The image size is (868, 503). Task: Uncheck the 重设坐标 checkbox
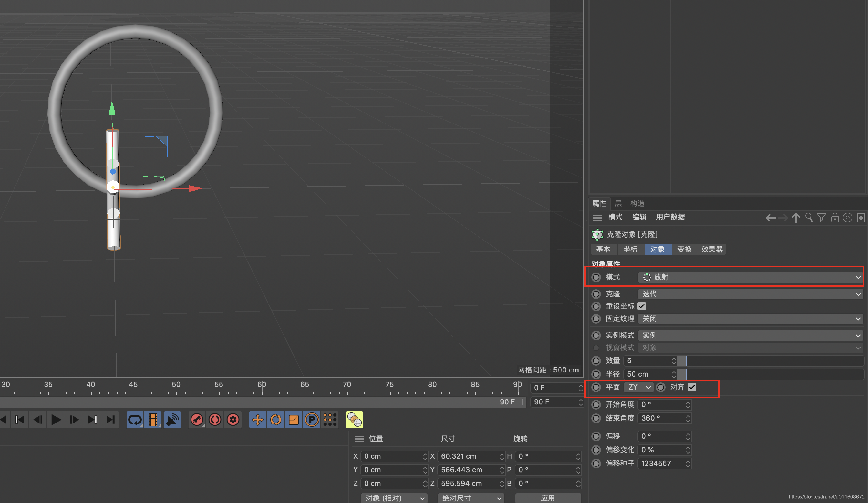[x=641, y=306]
